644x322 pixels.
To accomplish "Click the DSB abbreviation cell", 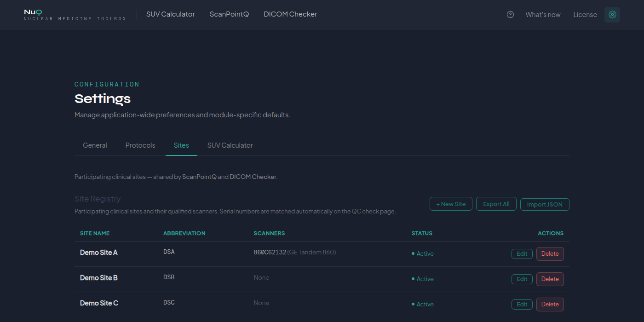I will coord(169,277).
